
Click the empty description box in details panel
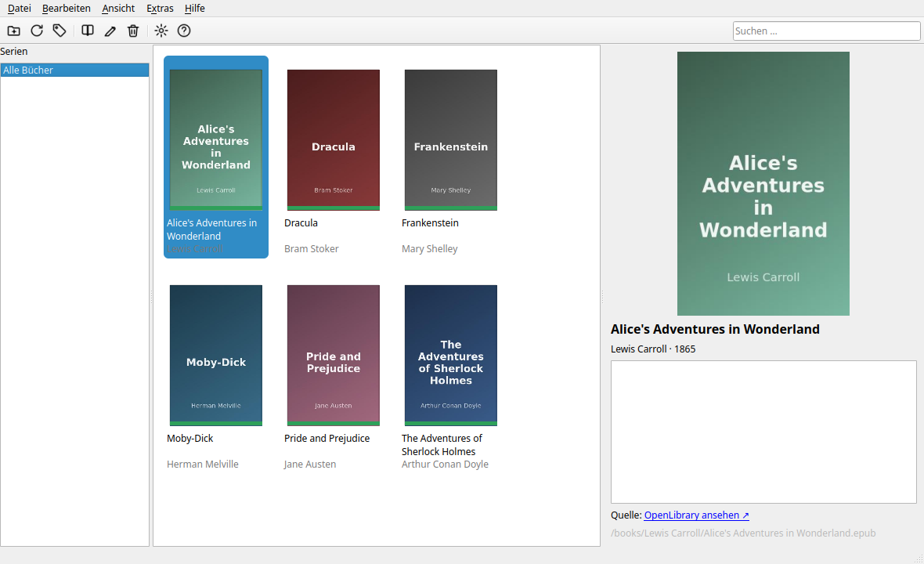tap(763, 432)
